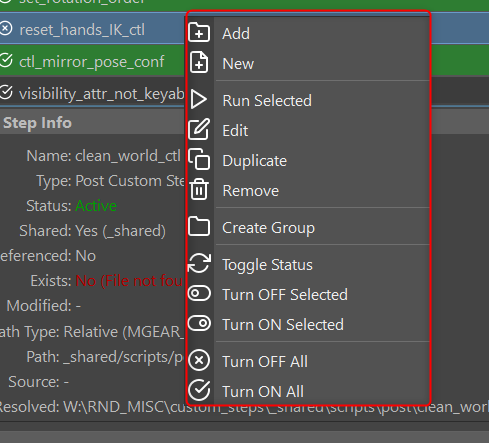Click the green Active status value

tap(96, 206)
